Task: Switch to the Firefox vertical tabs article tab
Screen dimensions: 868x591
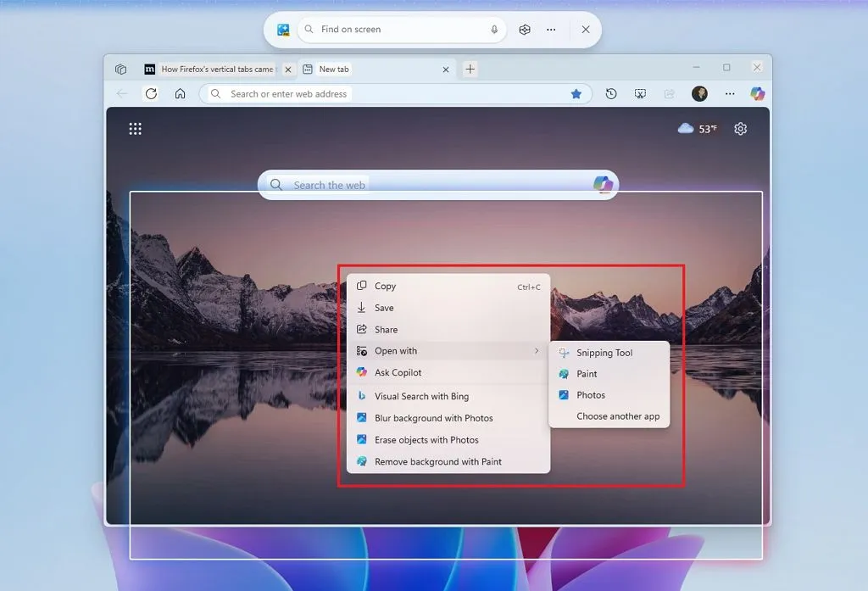Action: [x=216, y=70]
